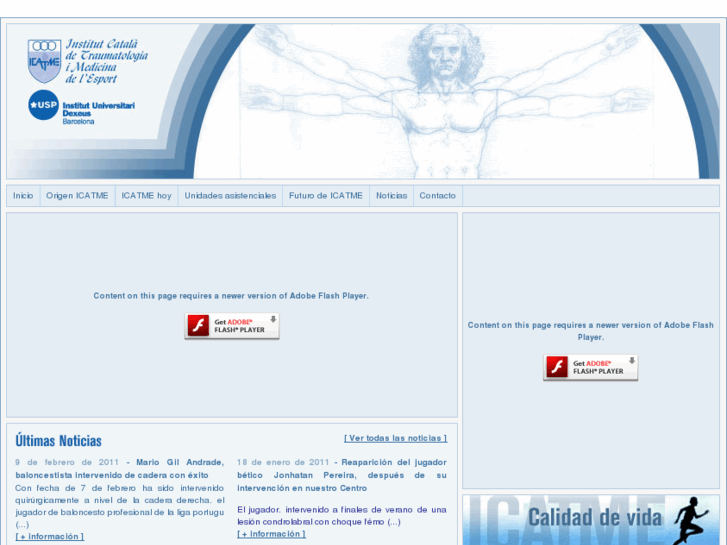The image size is (727, 545).
Task: Select Futuro de ICATME menu item
Action: 326,196
